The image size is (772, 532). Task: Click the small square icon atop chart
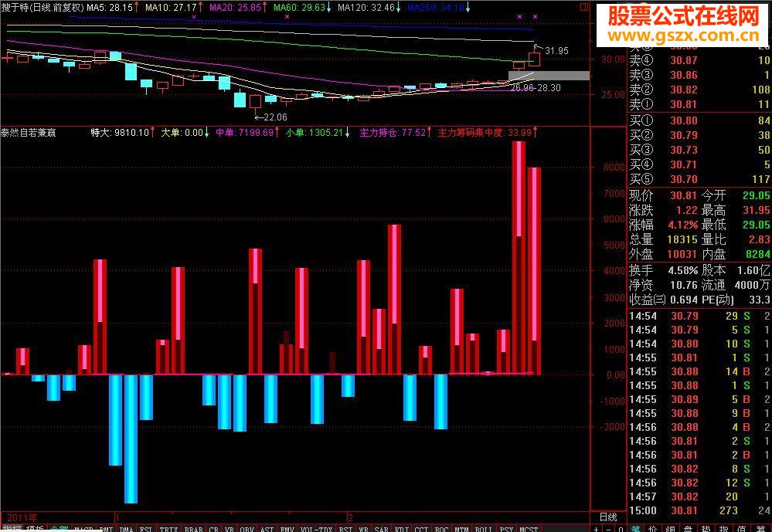point(584,7)
